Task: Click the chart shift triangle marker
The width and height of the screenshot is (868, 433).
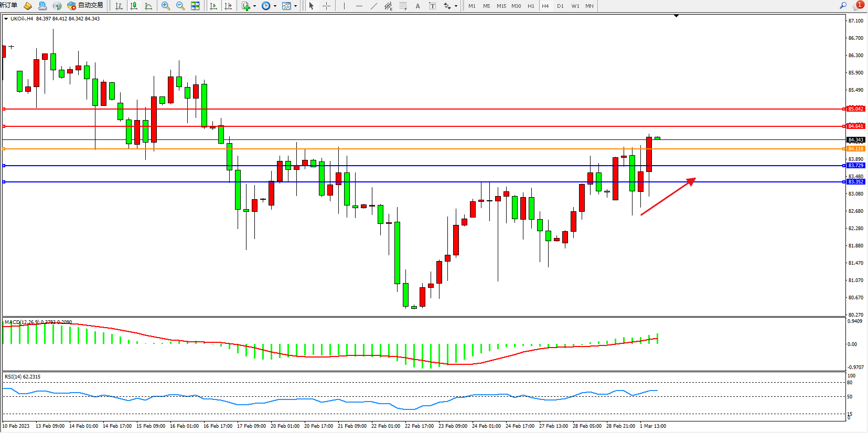Action: pyautogui.click(x=676, y=16)
